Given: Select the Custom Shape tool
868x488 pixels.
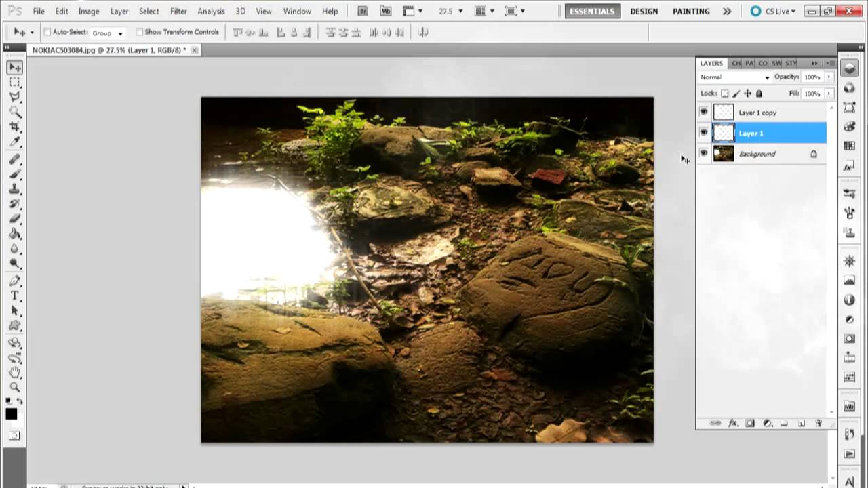Looking at the screenshot, I should click(x=15, y=326).
